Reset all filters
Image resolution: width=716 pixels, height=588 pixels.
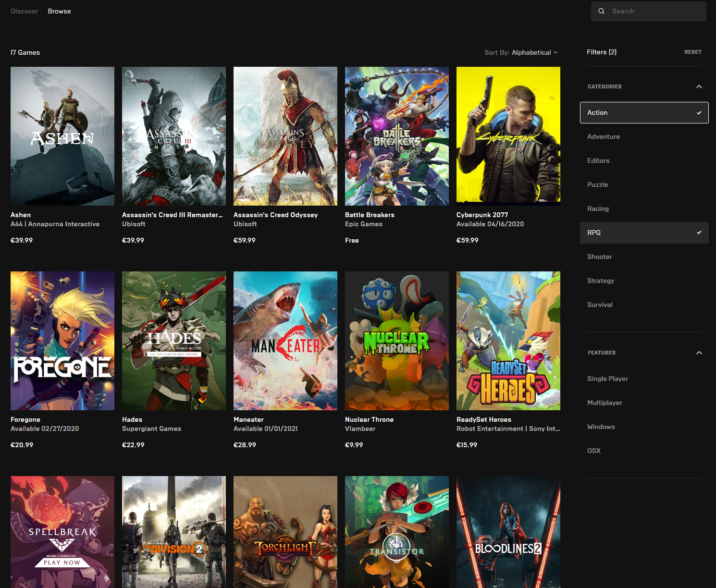pyautogui.click(x=692, y=52)
